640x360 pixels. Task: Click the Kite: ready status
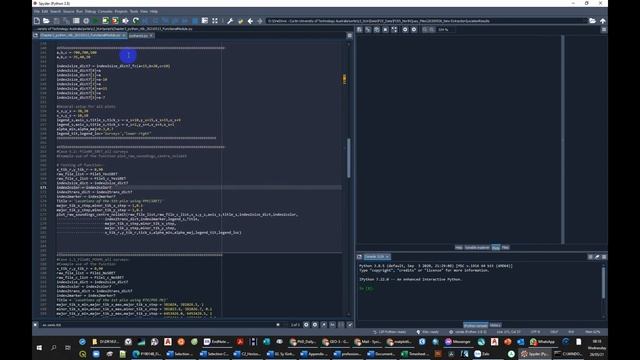point(427,332)
